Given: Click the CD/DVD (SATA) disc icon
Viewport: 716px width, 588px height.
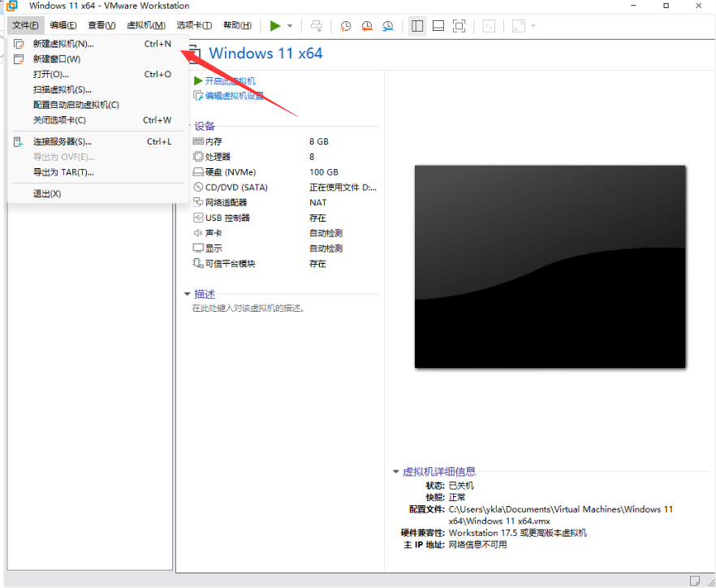Looking at the screenshot, I should tap(198, 188).
